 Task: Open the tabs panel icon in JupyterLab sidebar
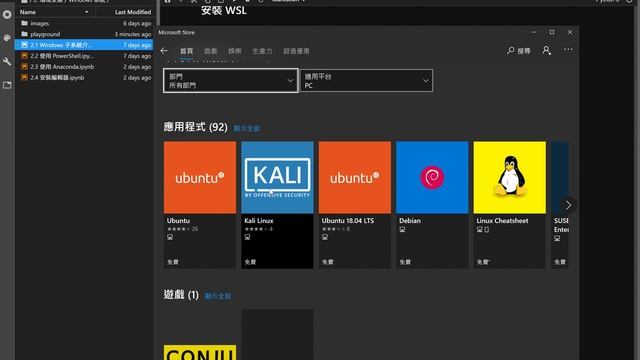(7, 85)
